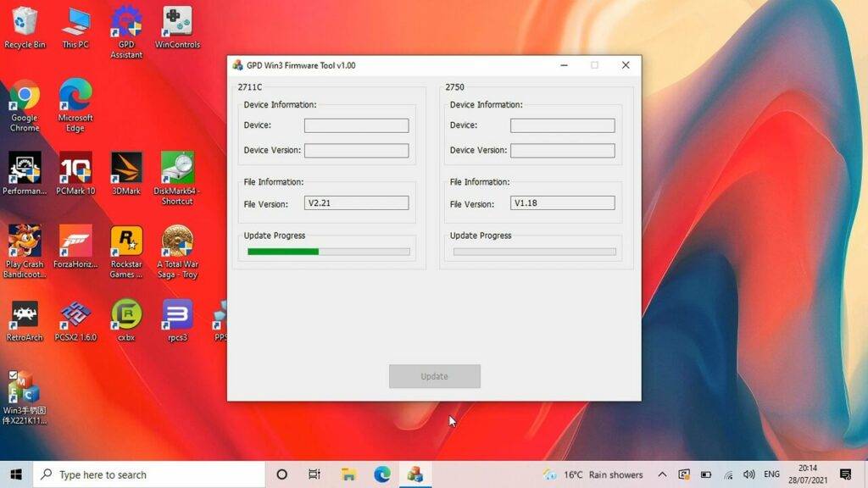Select the Performance test desktop shortcut
868x488 pixels.
25,174
